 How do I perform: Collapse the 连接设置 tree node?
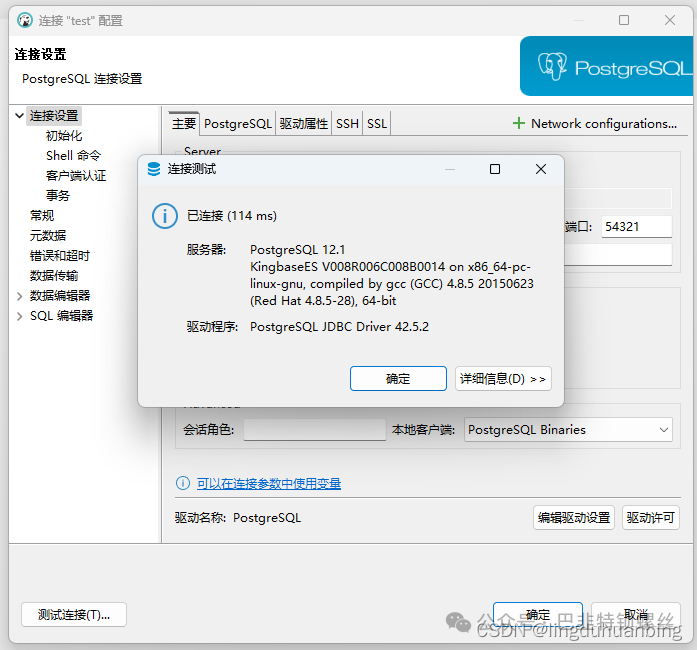pyautogui.click(x=19, y=116)
